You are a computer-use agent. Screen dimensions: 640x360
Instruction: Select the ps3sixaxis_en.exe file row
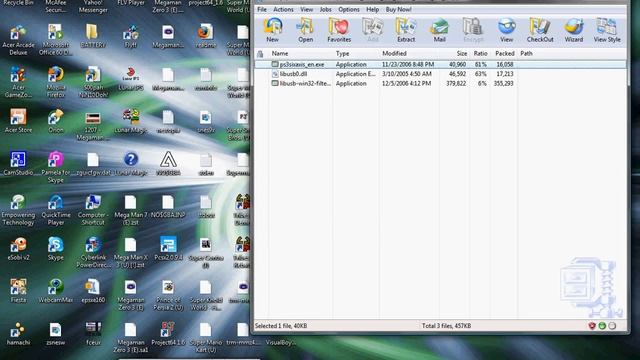click(x=440, y=64)
